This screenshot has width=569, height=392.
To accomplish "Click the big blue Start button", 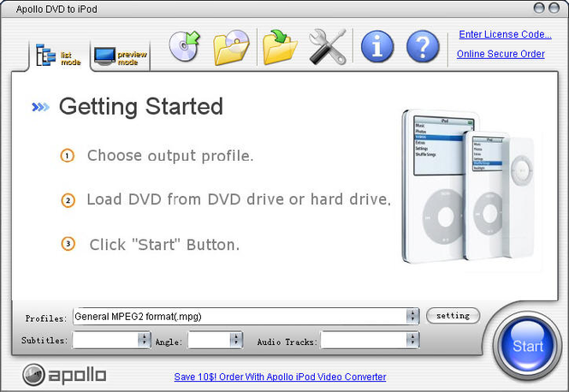I will point(527,345).
